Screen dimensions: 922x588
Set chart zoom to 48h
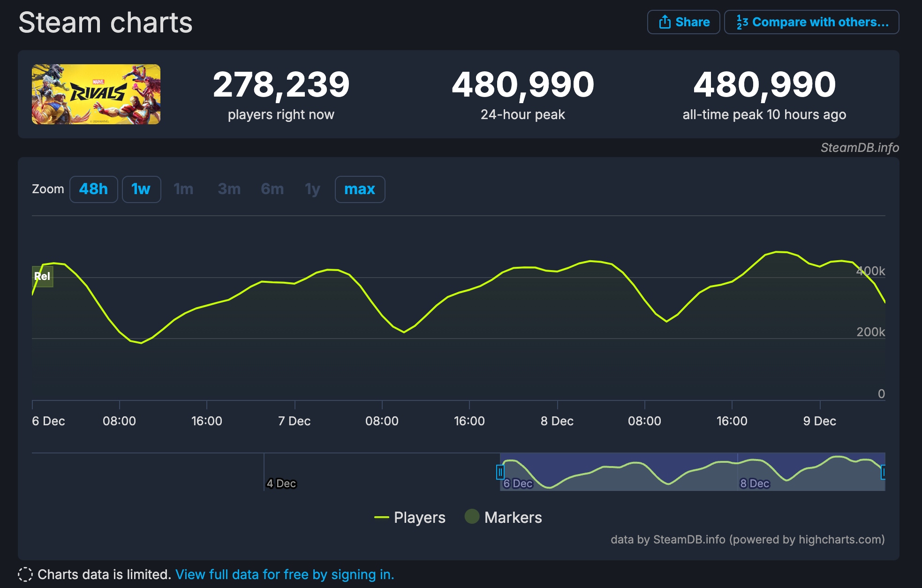pyautogui.click(x=93, y=189)
